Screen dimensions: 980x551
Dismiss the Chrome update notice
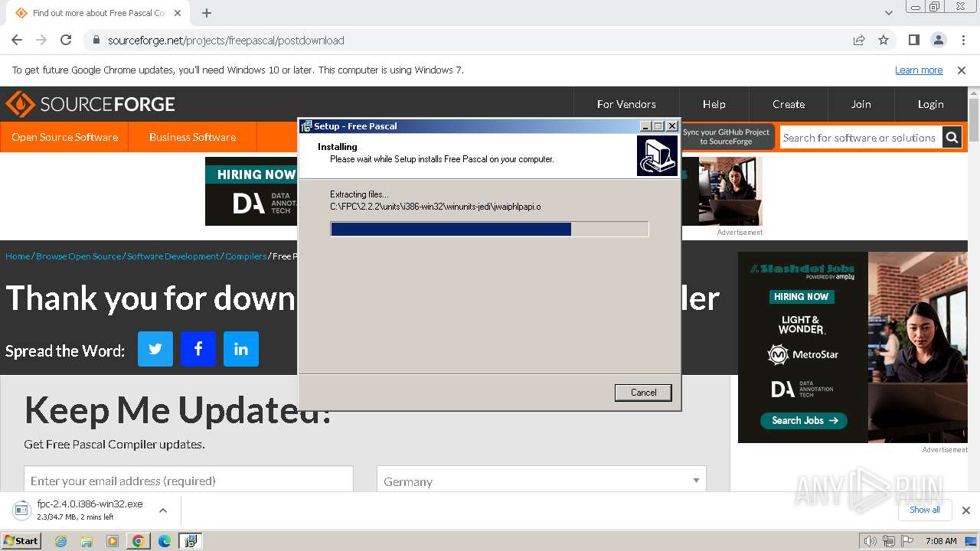tap(962, 70)
